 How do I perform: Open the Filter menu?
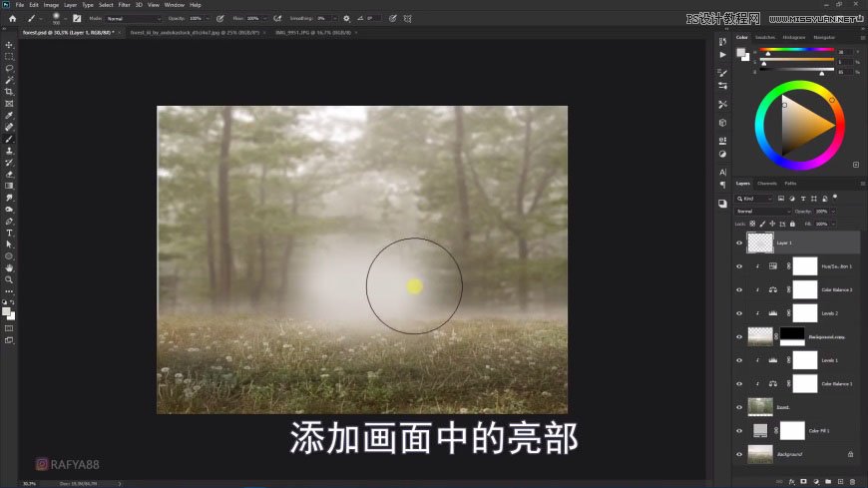[124, 5]
